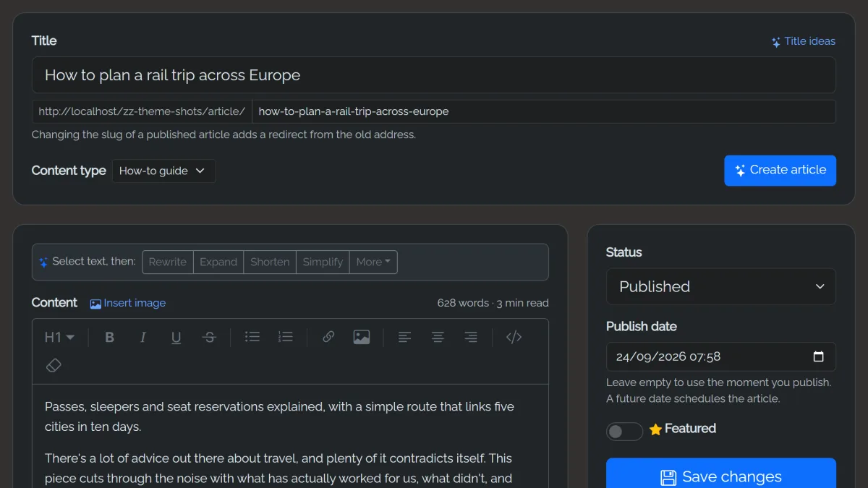868x488 pixels.
Task: Open the Content type How-to guide dropdown
Action: tap(163, 171)
